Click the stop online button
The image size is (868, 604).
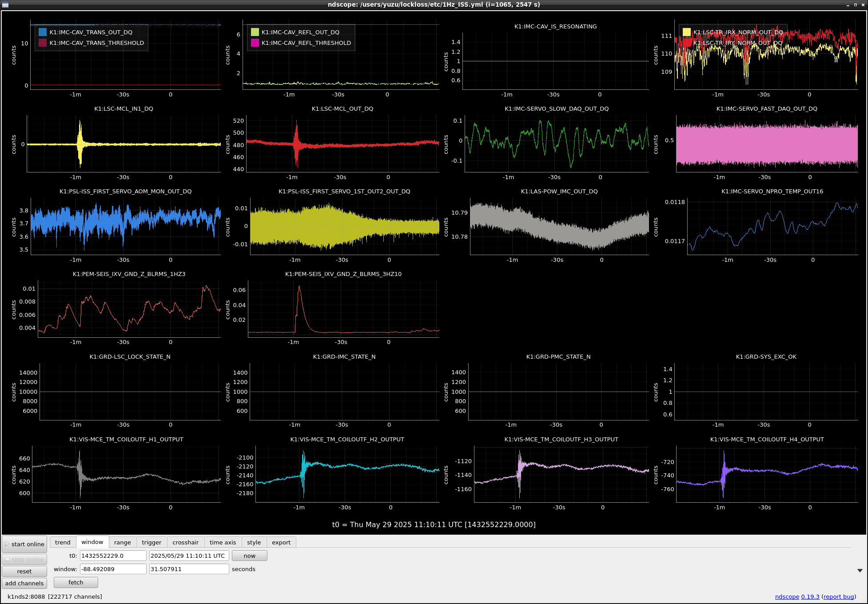(x=24, y=559)
